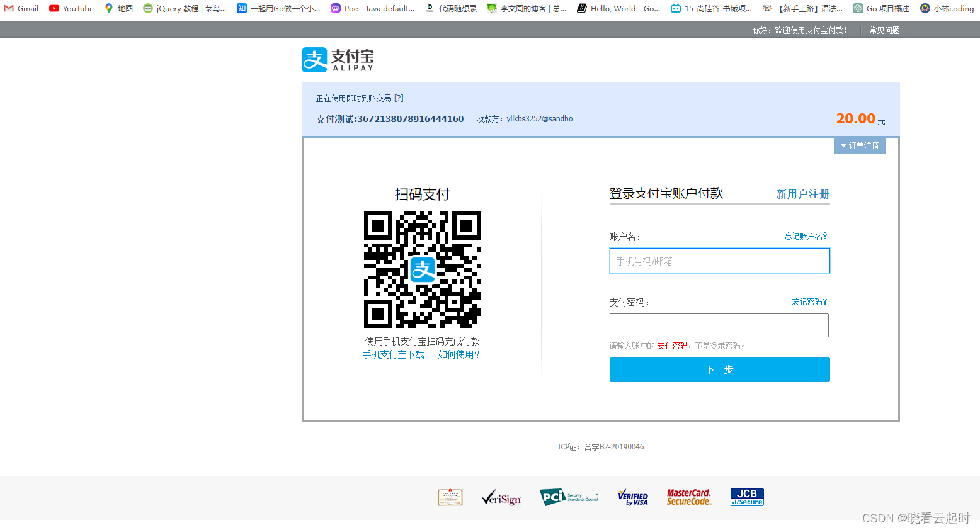Click the Verified by VISA badge
This screenshot has height=530, width=980.
633,497
